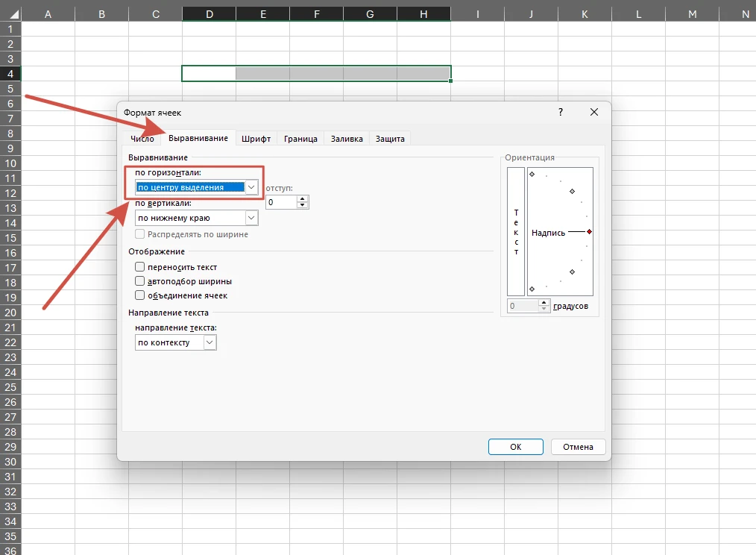This screenshot has width=756, height=555.
Task: Open the Число tab
Action: tap(142, 139)
